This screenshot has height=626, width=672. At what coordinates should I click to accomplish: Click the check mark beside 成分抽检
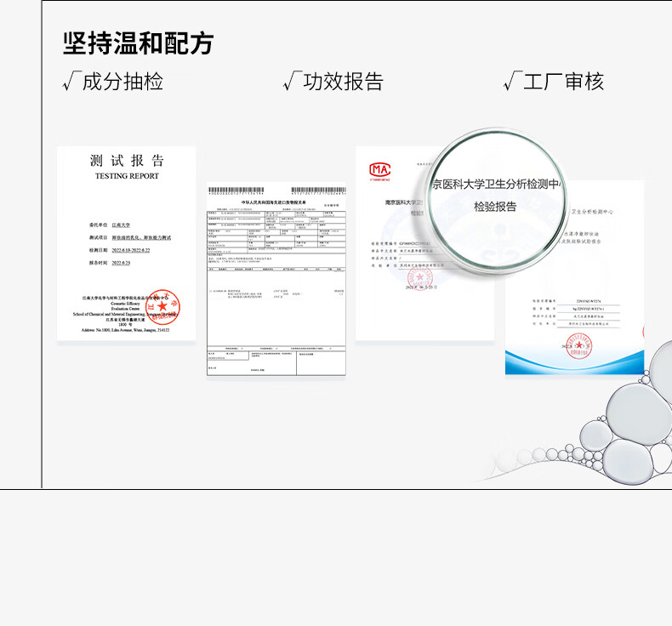coord(71,82)
